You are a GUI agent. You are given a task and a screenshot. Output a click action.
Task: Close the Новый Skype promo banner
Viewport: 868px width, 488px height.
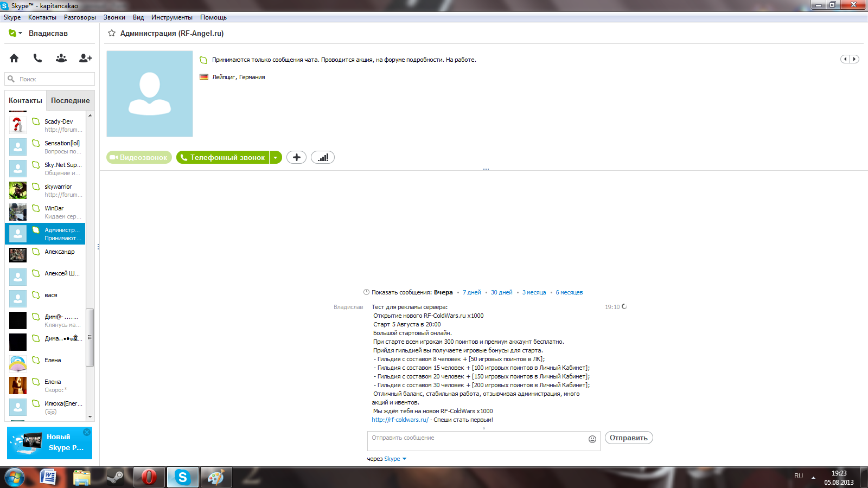click(x=87, y=432)
